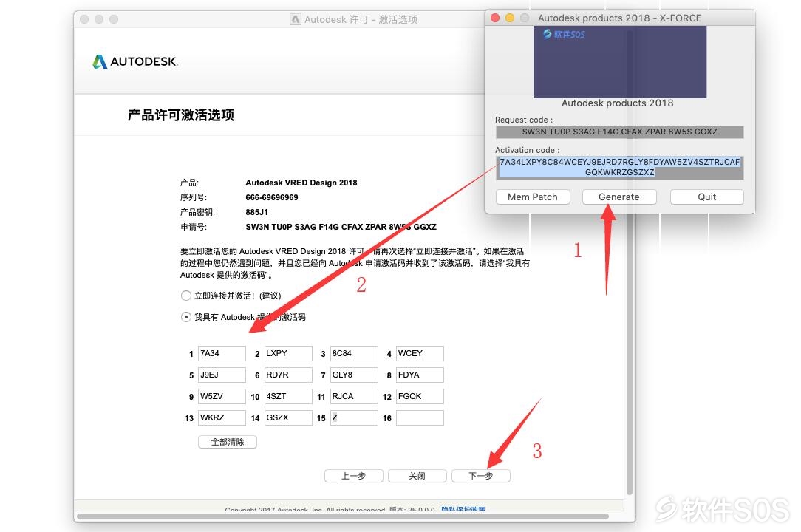
Task: Click activation field 2 containing LXPY
Action: [288, 353]
